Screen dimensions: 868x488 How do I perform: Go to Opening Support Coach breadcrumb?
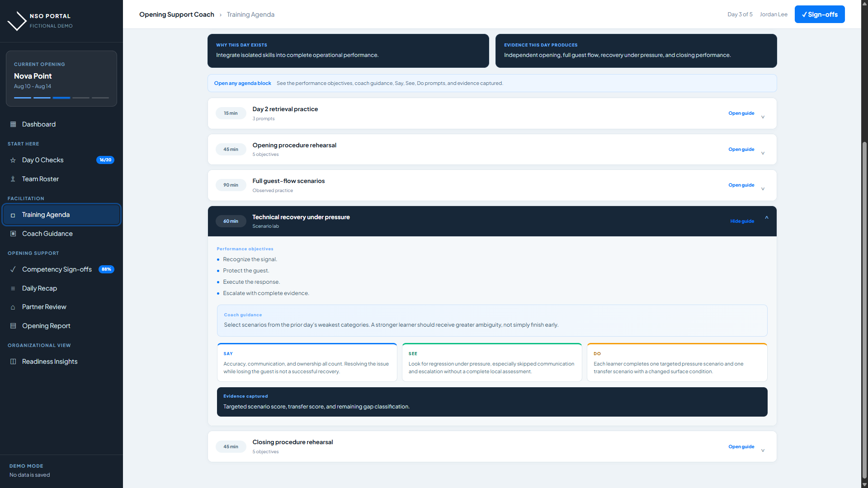click(177, 14)
